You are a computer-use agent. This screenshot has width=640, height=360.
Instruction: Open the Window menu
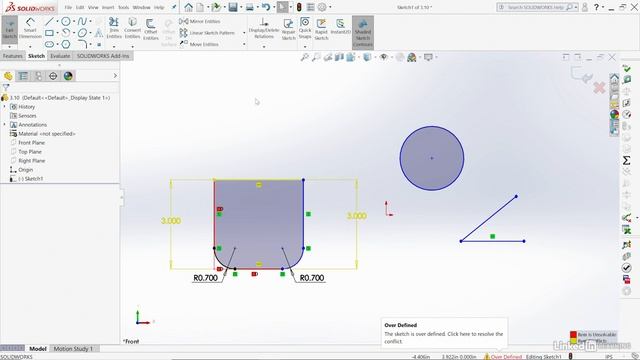141,7
